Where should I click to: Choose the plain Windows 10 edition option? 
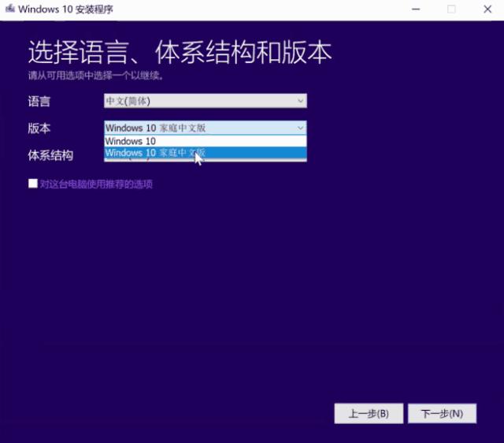tap(206, 141)
